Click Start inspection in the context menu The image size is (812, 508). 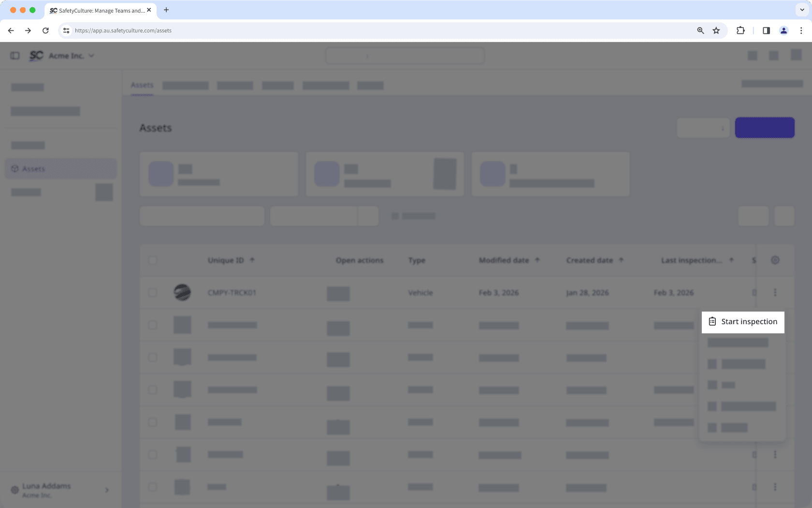pos(743,322)
